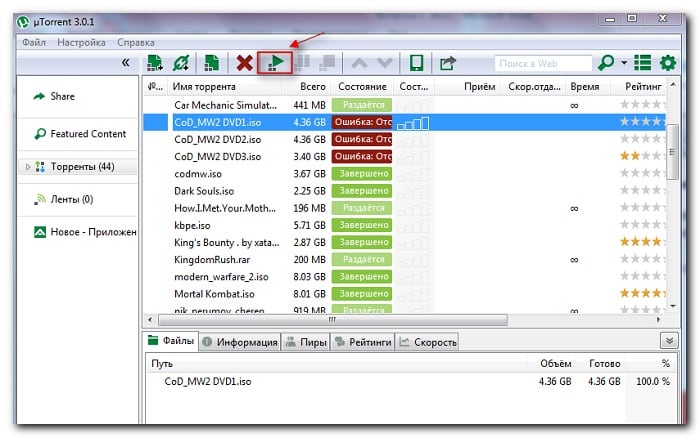Click the red X Remove torrent icon
Screen dimensions: 700x438
244,63
